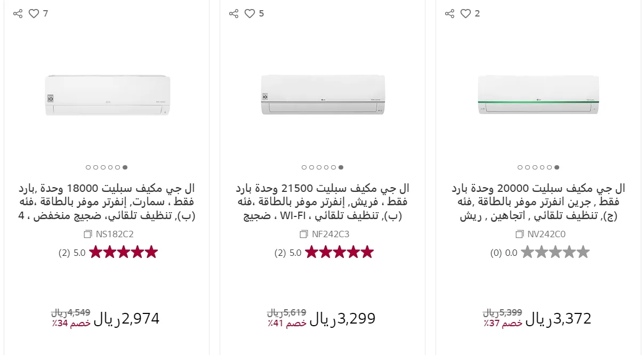Image resolution: width=644 pixels, height=355 pixels.
Task: Open 18000 unit LG split AC title
Action: [107, 202]
